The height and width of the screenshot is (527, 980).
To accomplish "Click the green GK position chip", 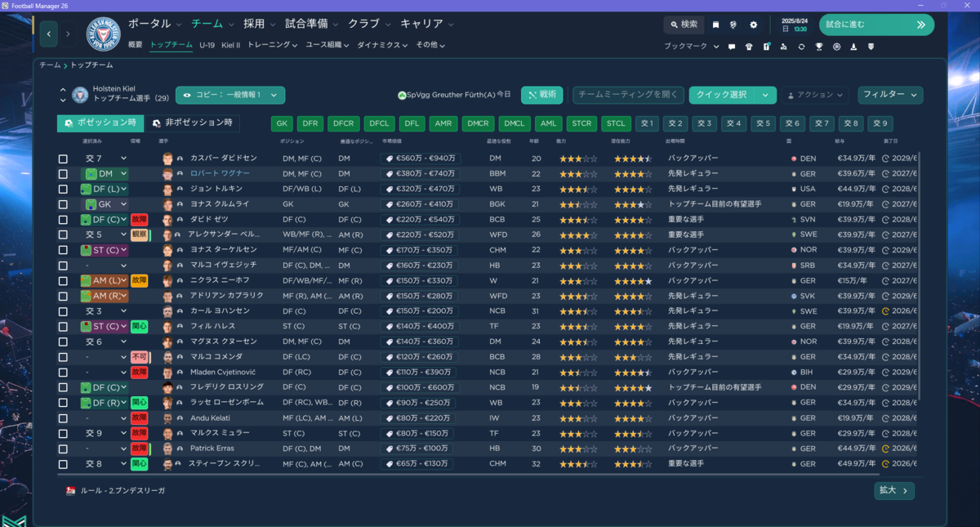I will (x=281, y=123).
